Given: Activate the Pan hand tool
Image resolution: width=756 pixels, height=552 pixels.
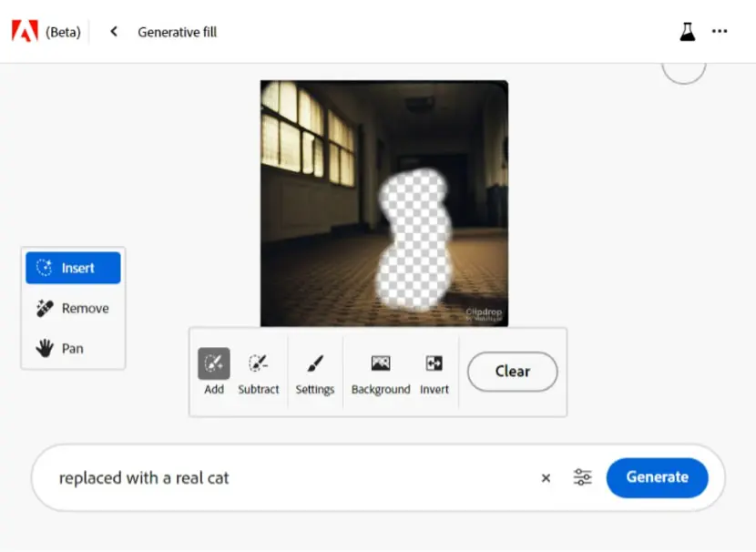Looking at the screenshot, I should [x=73, y=348].
